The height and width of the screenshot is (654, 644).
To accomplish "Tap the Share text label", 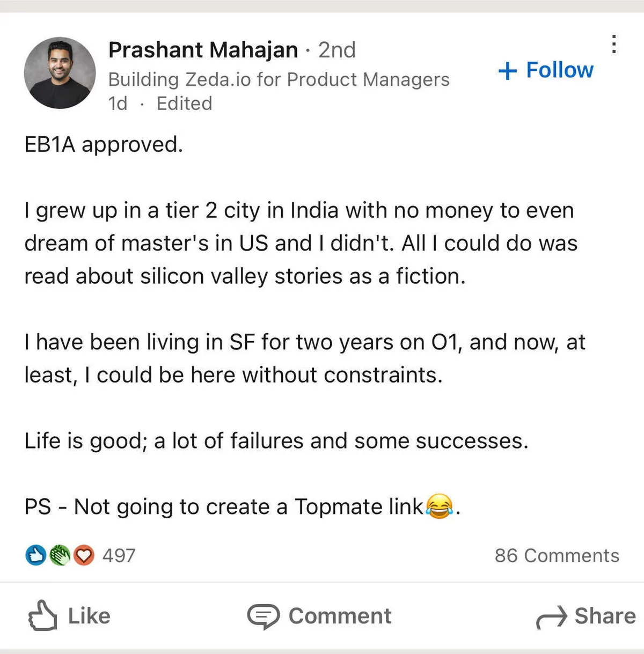I will 605,616.
